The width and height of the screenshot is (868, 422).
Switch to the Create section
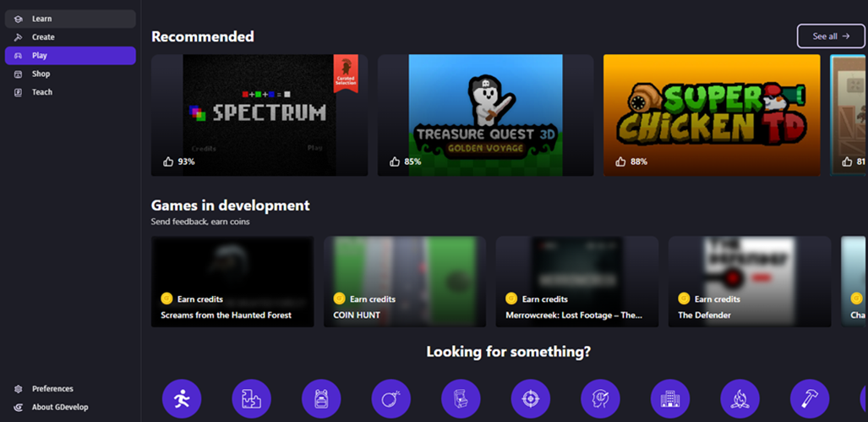point(43,37)
